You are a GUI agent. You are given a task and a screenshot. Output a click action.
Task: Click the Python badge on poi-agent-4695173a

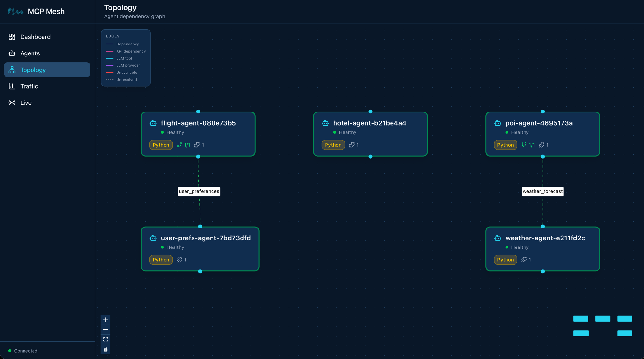505,145
